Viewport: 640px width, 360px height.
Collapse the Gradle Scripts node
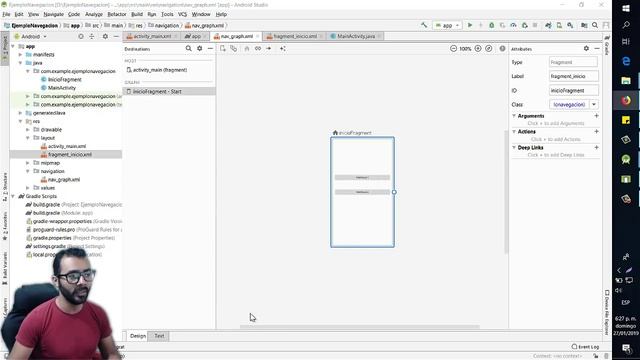click(13, 196)
